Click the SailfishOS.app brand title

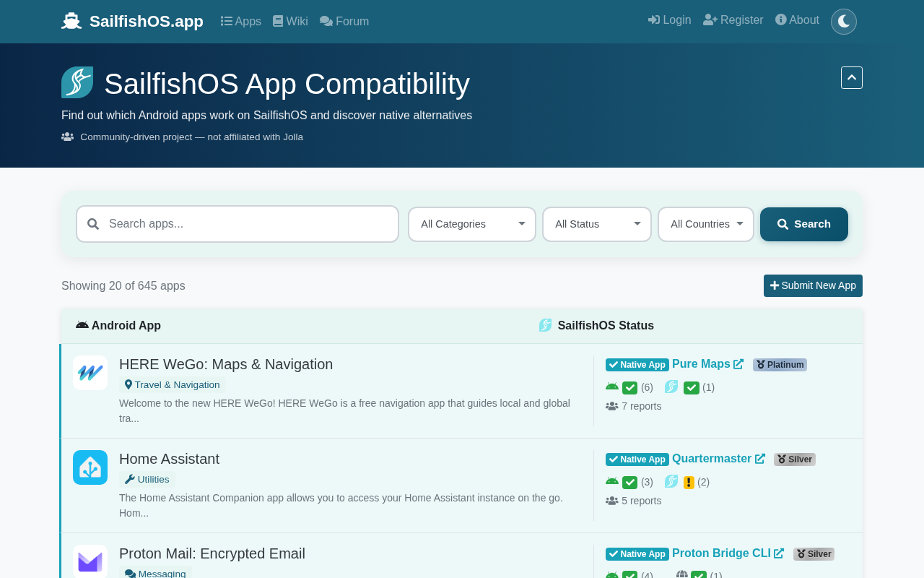(147, 22)
